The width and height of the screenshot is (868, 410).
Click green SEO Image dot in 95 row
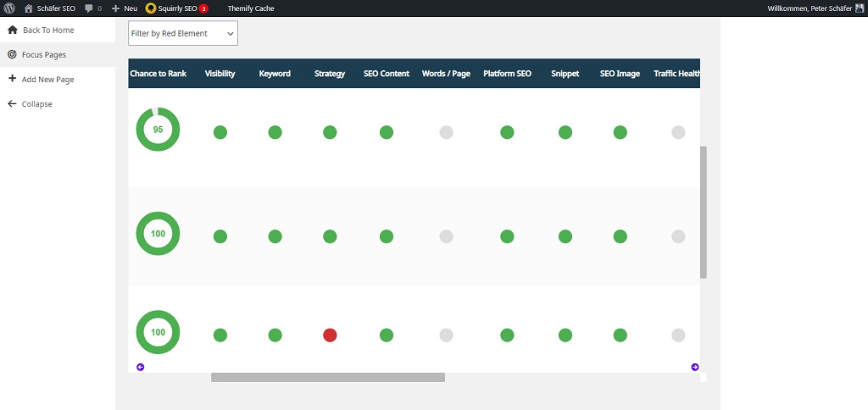coord(620,132)
